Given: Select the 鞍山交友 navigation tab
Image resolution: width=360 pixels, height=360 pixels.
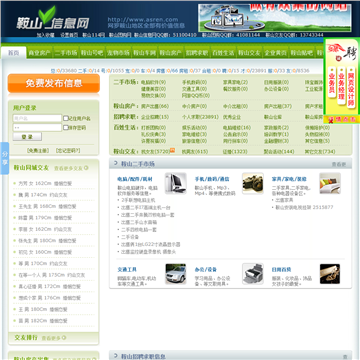Looking at the screenshot, I should pyautogui.click(x=249, y=53).
